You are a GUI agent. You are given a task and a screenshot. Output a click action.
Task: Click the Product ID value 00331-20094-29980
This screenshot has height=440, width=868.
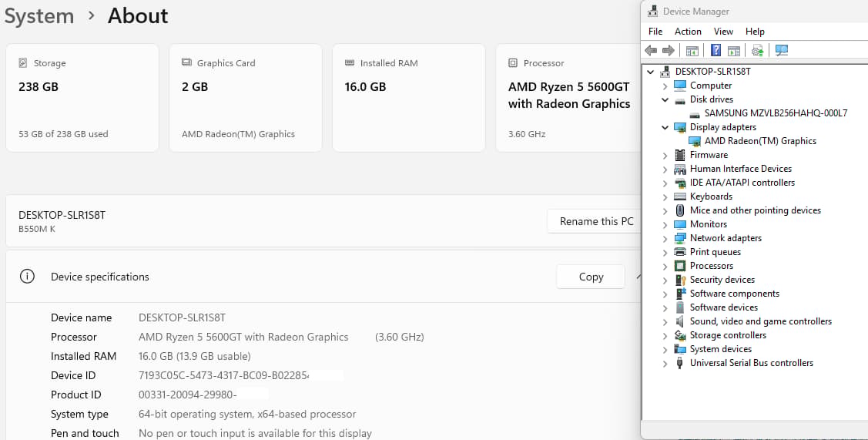point(188,395)
